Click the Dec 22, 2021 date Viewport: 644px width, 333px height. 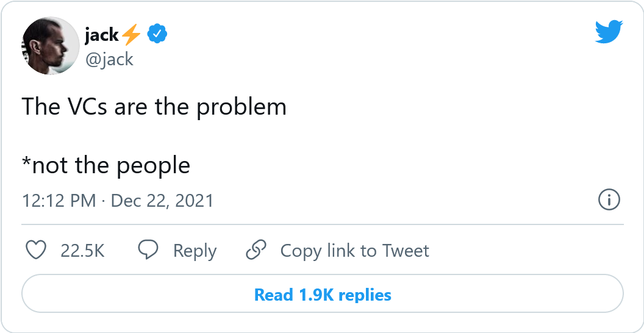[163, 201]
